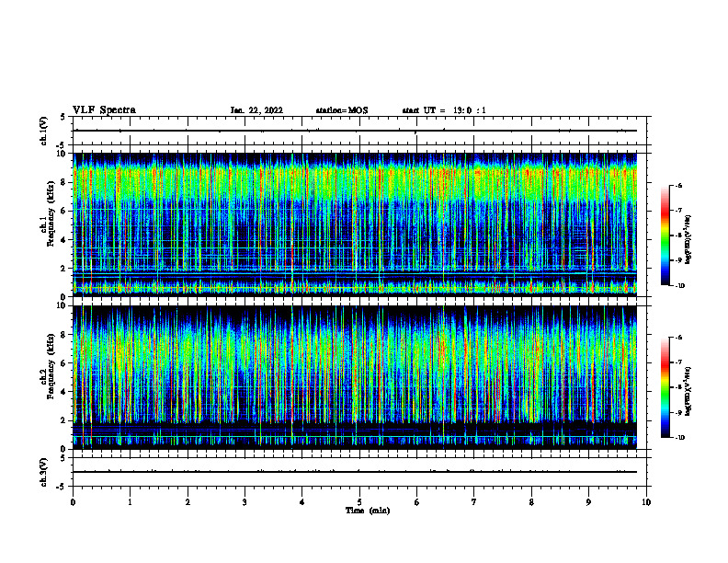Click the ch.2 frequency axis "2" tick label
This screenshot has width=728, height=563.
[x=63, y=420]
